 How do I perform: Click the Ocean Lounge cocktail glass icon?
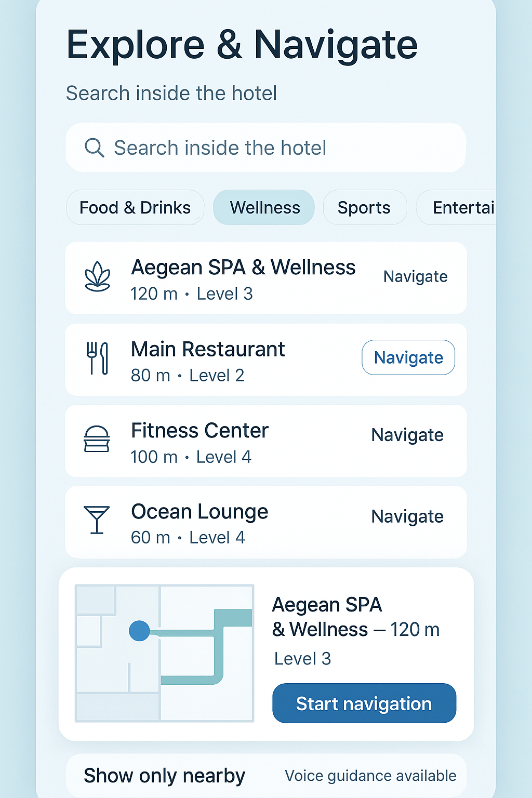[97, 520]
